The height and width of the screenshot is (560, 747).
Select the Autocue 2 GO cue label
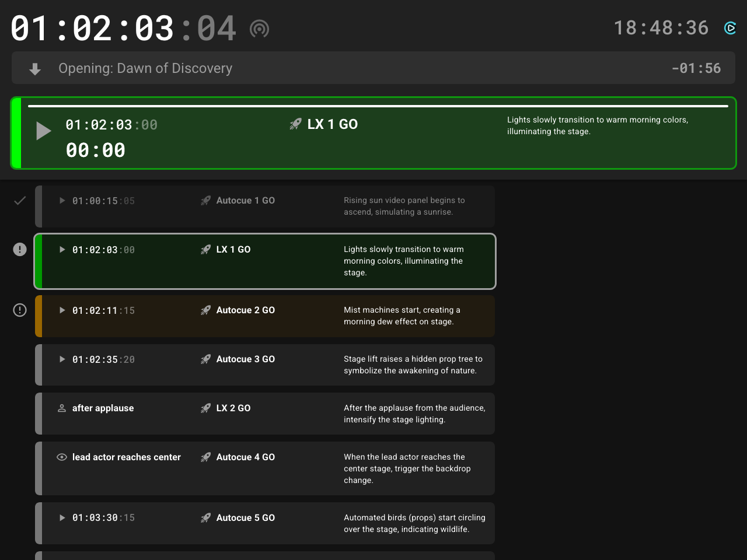click(246, 310)
